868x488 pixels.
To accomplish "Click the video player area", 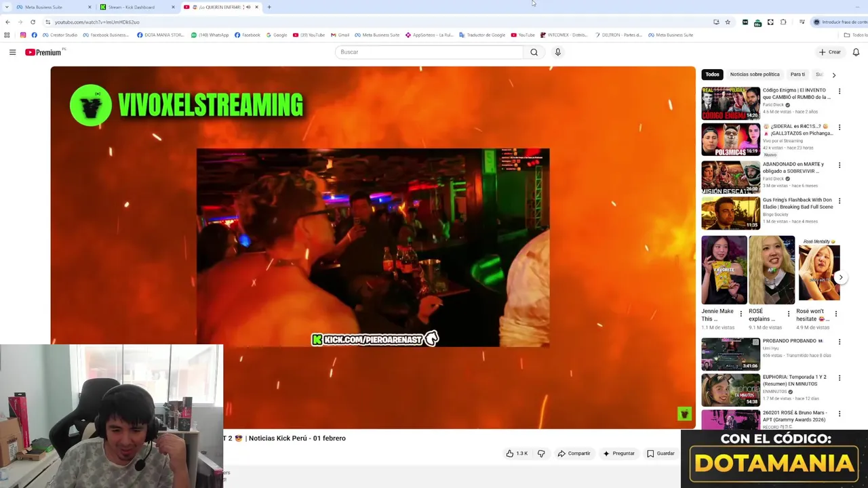I will (373, 247).
